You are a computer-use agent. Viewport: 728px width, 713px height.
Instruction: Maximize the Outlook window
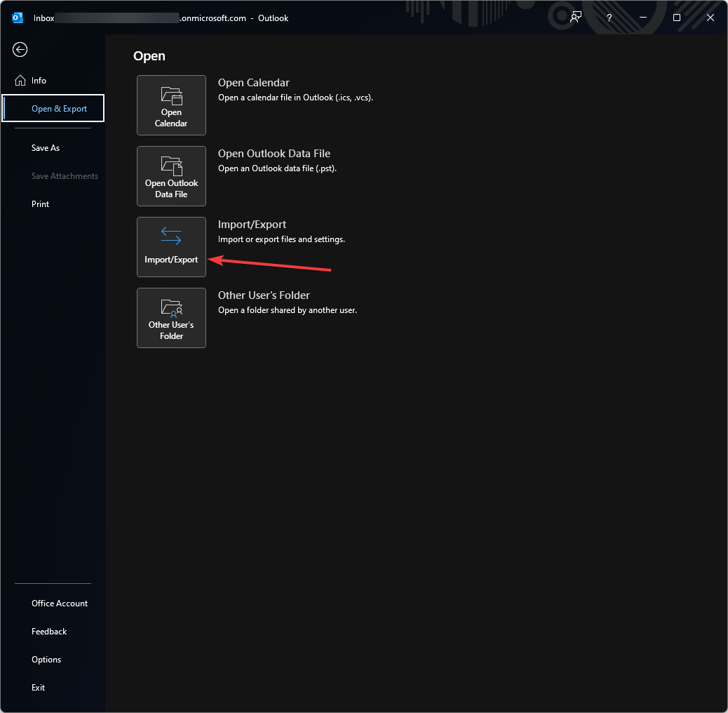(676, 18)
